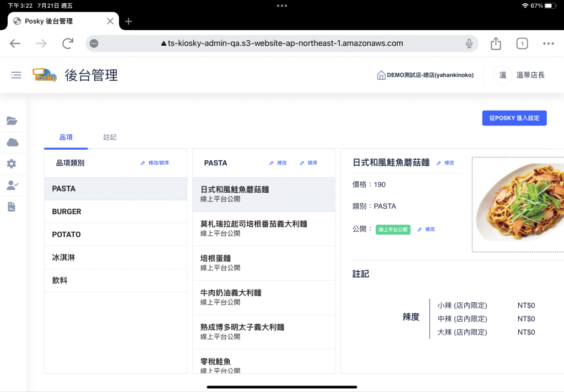Image resolution: width=564 pixels, height=392 pixels.
Task: Click 修改 in the PASTA list header
Action: pyautogui.click(x=278, y=163)
